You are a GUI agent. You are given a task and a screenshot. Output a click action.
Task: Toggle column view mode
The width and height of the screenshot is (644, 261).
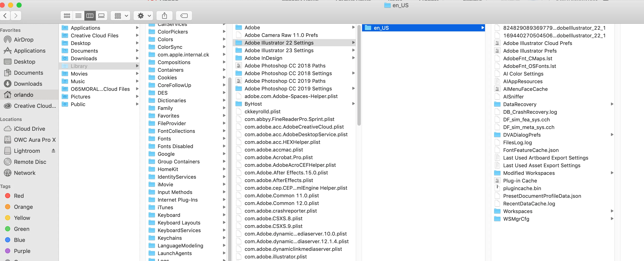90,16
